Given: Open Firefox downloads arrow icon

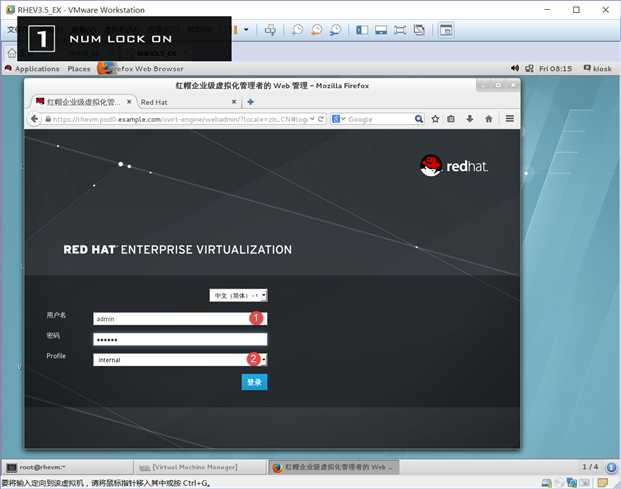Looking at the screenshot, I should point(470,119).
